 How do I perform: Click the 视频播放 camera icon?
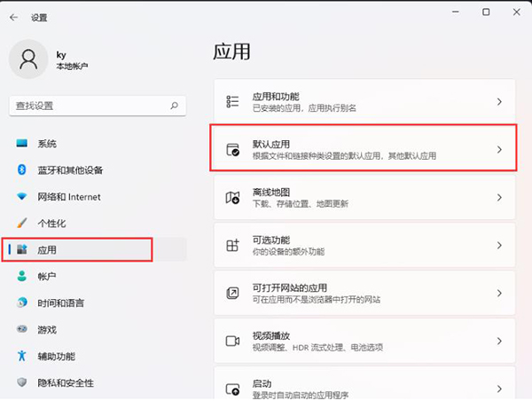[x=232, y=341]
